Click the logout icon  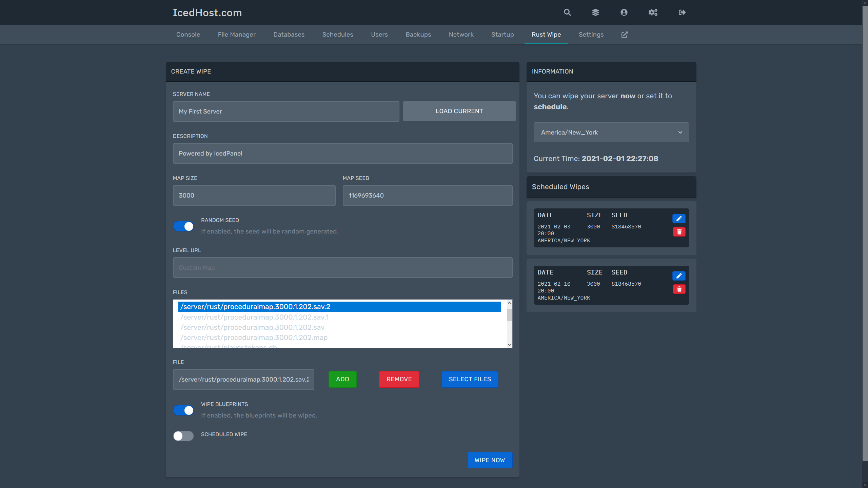[x=682, y=13]
